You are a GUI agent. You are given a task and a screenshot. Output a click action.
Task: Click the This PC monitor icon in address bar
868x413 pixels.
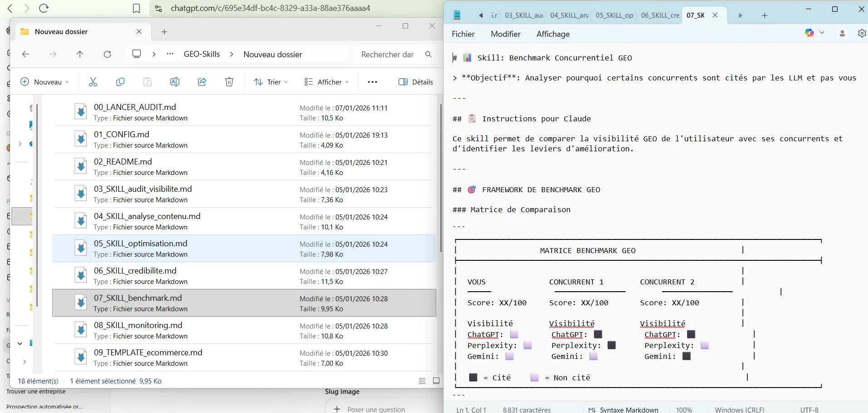click(x=136, y=54)
